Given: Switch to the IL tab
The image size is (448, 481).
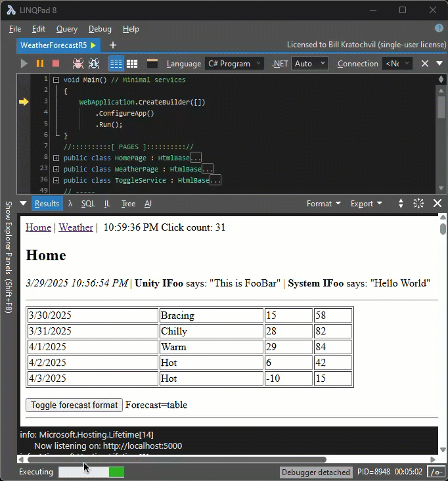Looking at the screenshot, I should (107, 204).
